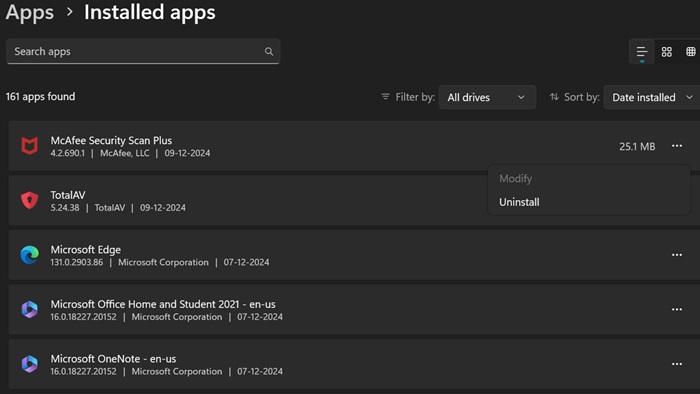
Task: Click the OneNote app icon
Action: tap(29, 364)
